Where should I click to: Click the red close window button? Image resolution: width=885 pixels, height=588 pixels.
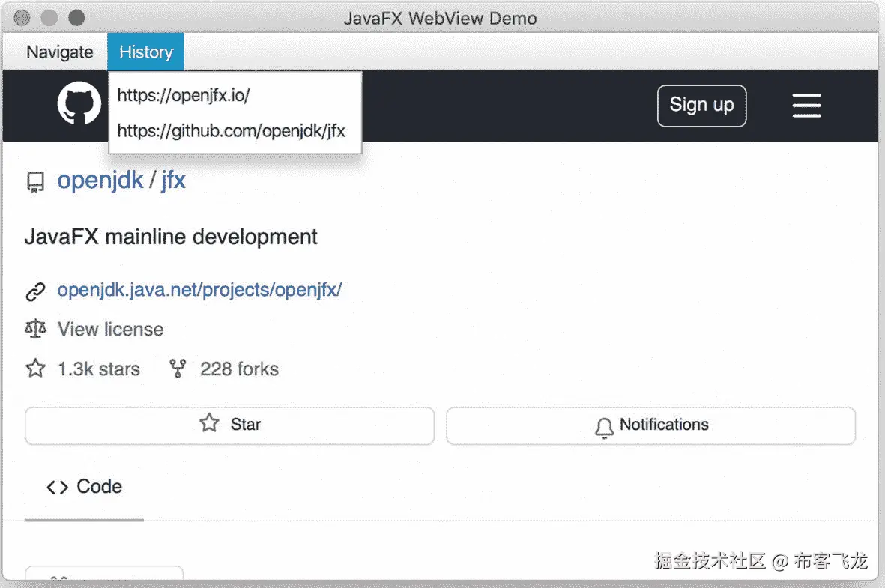[x=22, y=18]
